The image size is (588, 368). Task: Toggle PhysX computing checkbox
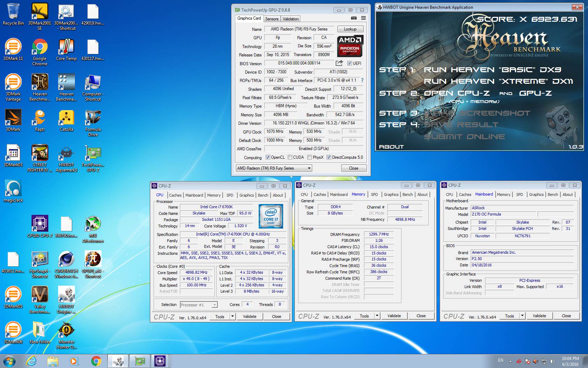coord(309,157)
